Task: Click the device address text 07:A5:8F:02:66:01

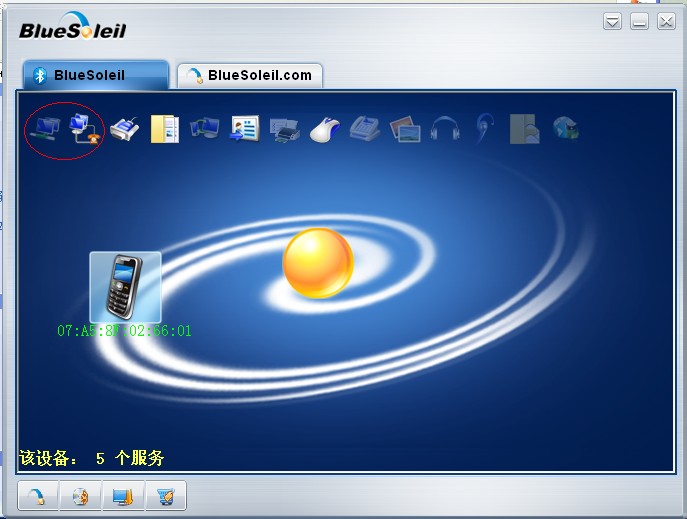Action: click(124, 331)
